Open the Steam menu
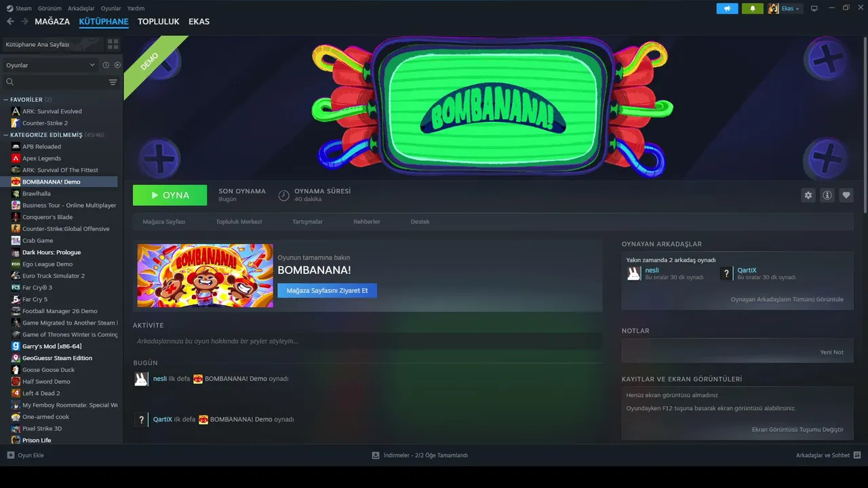This screenshot has height=488, width=868. [20, 8]
